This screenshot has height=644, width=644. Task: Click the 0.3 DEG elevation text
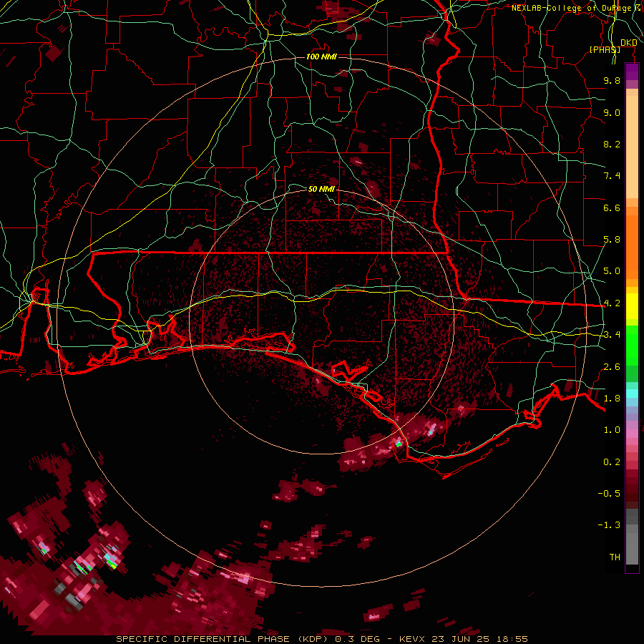pyautogui.click(x=358, y=639)
